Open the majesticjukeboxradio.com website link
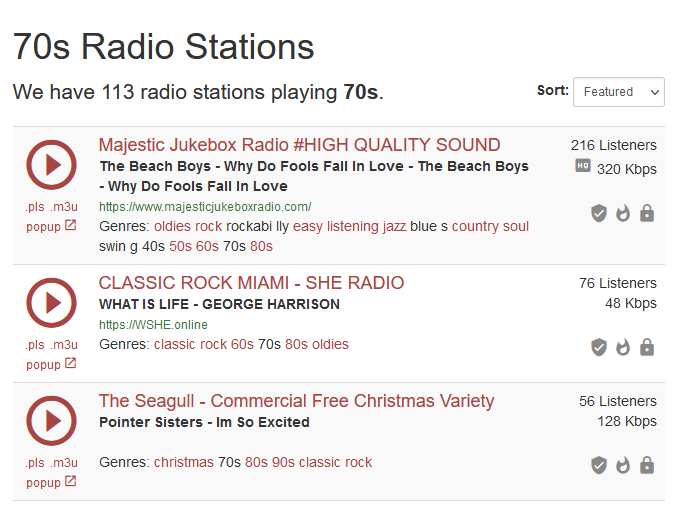Screen dimensions: 676x508 (x=205, y=207)
